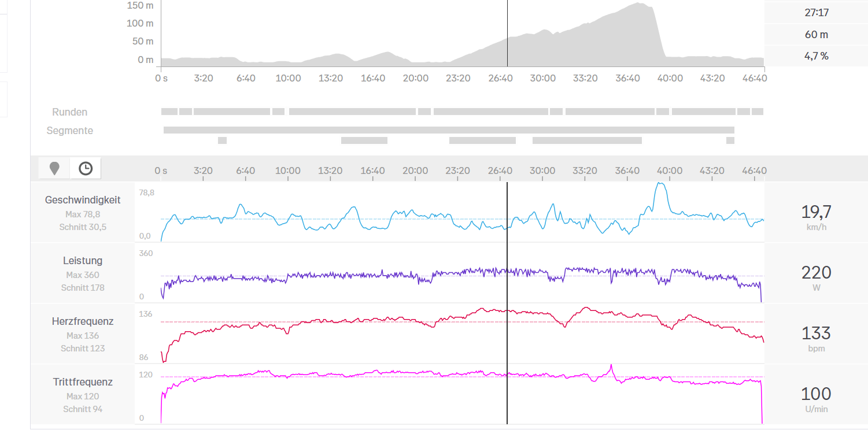868x441 pixels.
Task: Click the 133 bpm heart rate readout
Action: 816,338
